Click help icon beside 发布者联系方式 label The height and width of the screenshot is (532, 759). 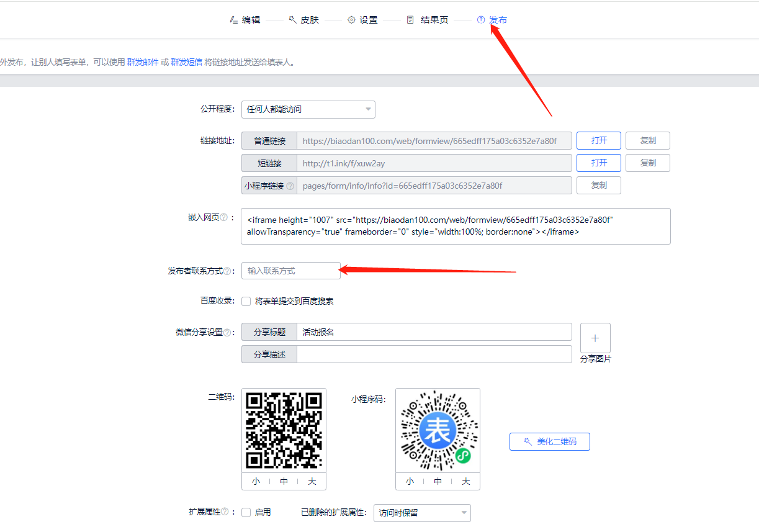[227, 271]
